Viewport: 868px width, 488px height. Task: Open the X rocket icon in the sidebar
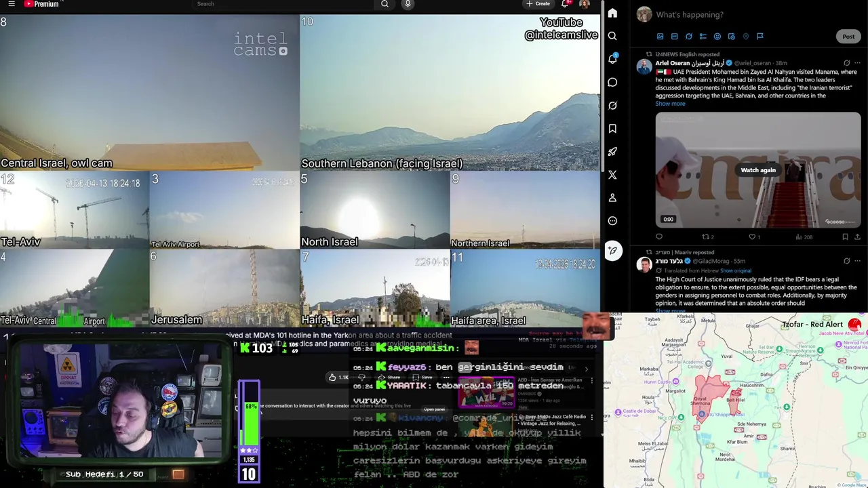612,151
